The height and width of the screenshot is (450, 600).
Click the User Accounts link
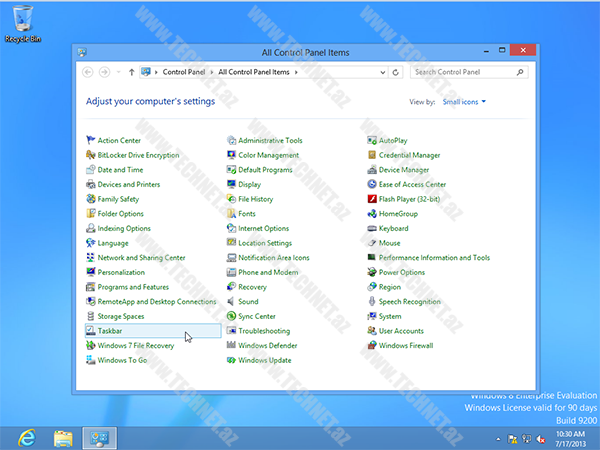click(x=401, y=331)
